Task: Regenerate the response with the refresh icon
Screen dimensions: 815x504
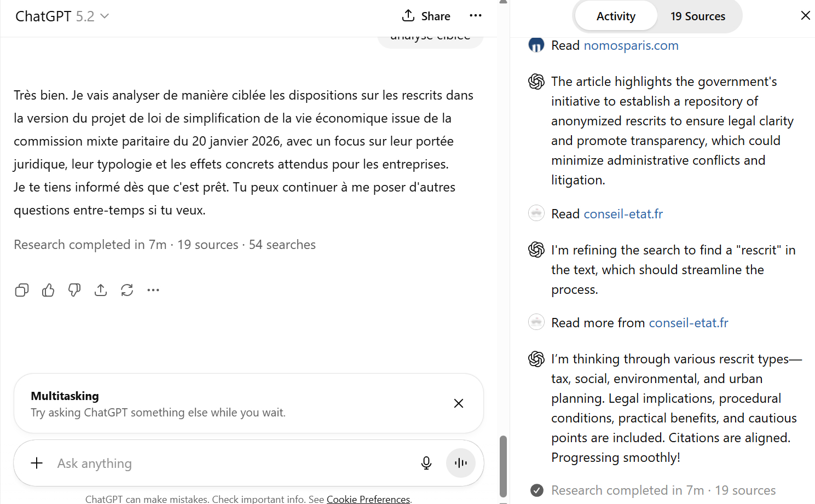Action: 127,290
